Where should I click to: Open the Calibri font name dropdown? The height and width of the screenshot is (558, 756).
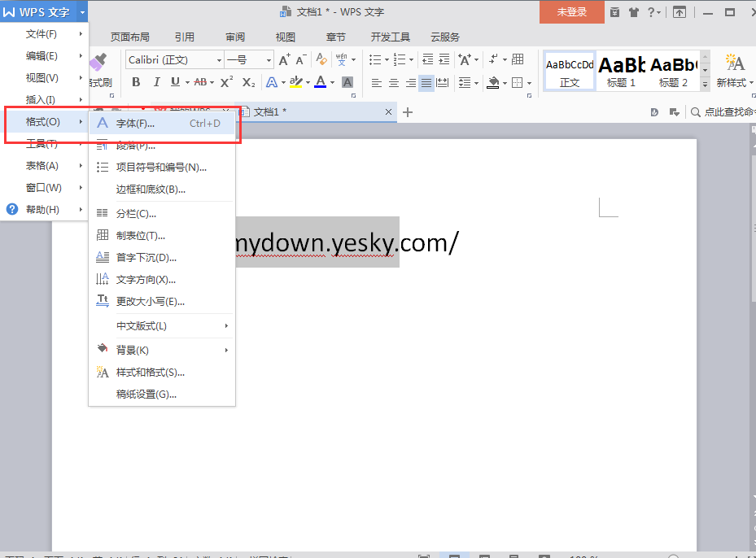219,60
